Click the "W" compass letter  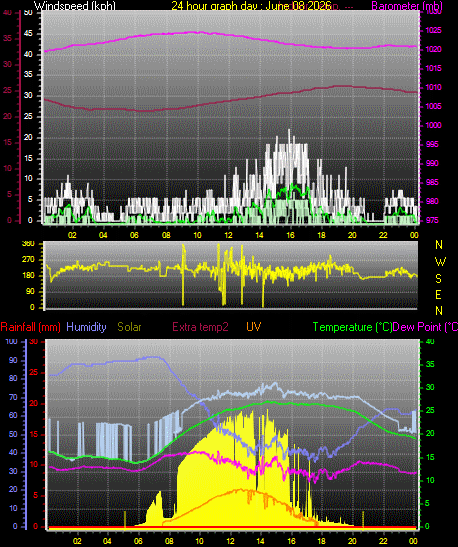[440, 262]
